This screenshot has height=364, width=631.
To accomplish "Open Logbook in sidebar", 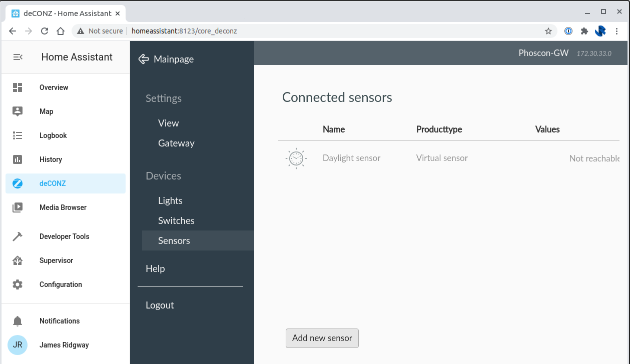I will pyautogui.click(x=66, y=135).
